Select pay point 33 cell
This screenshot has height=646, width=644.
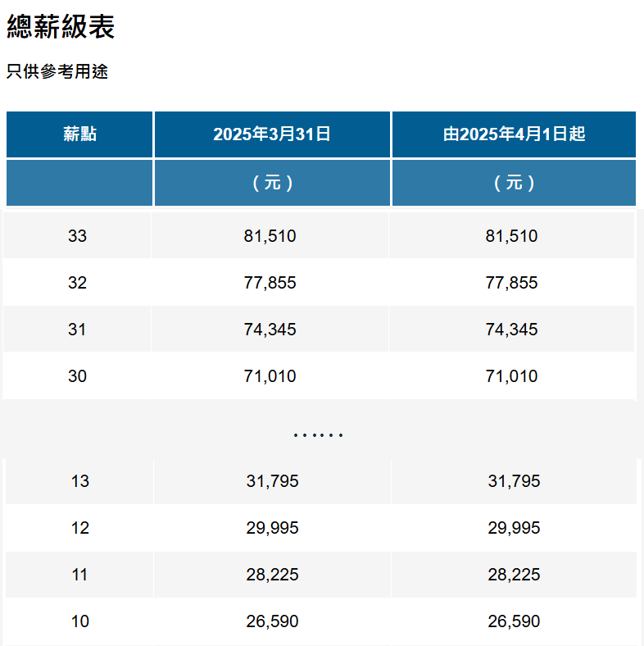(77, 236)
